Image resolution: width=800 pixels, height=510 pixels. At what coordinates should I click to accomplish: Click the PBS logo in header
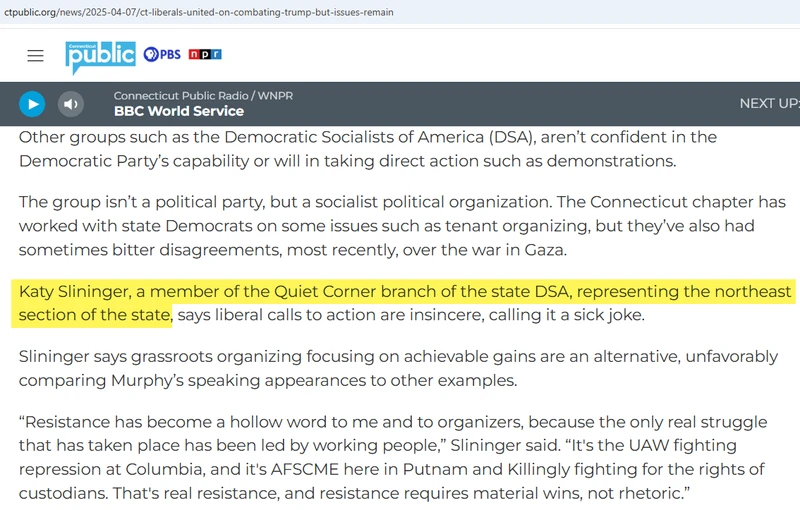[162, 54]
